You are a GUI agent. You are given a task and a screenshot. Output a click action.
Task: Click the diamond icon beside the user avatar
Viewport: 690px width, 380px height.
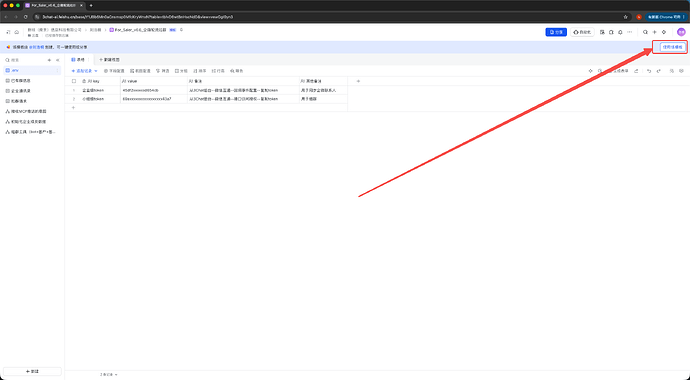(664, 32)
